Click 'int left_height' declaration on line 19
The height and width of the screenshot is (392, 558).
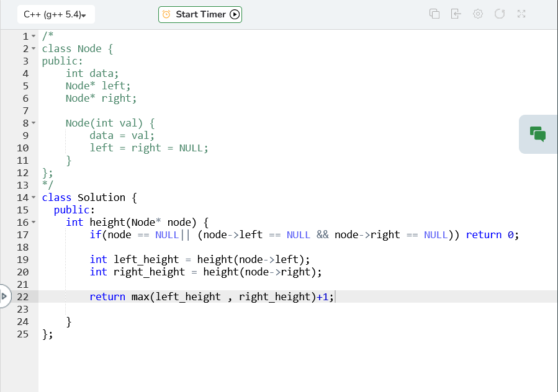(134, 260)
